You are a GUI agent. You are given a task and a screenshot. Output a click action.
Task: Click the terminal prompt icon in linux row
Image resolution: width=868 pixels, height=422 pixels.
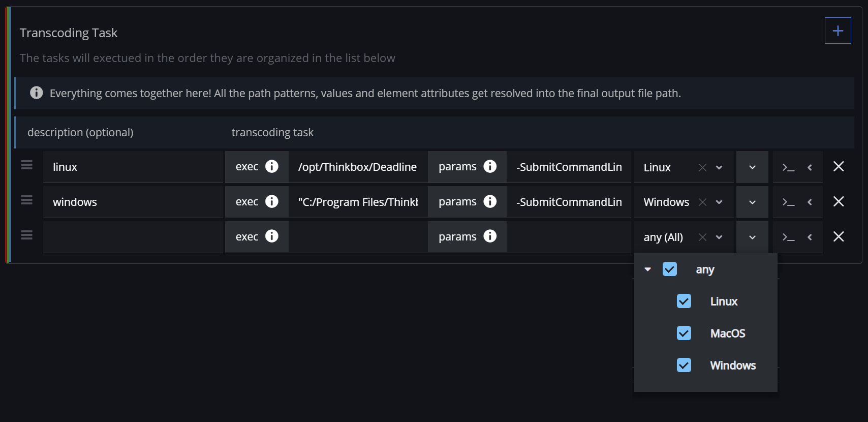pyautogui.click(x=788, y=167)
